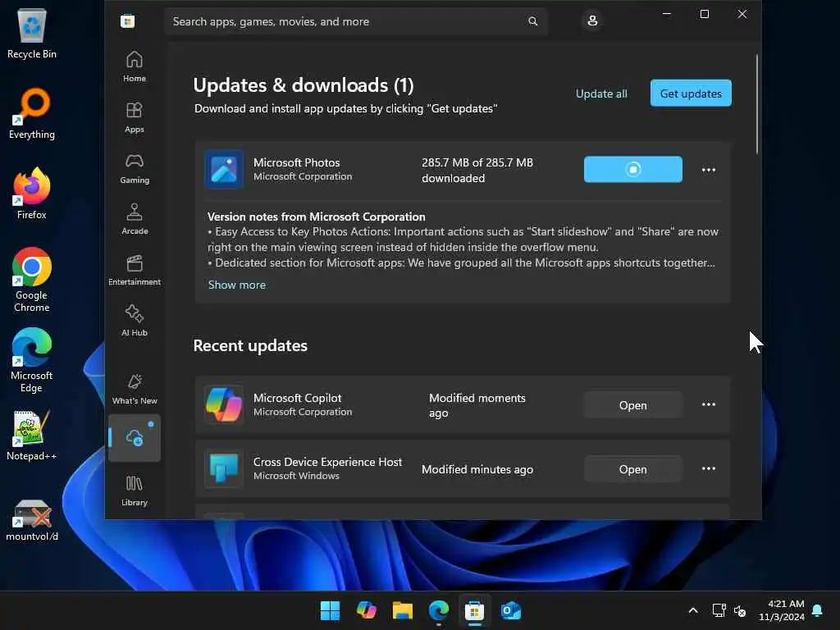Viewport: 840px width, 630px height.
Task: Open Windows Start menu
Action: [330, 610]
